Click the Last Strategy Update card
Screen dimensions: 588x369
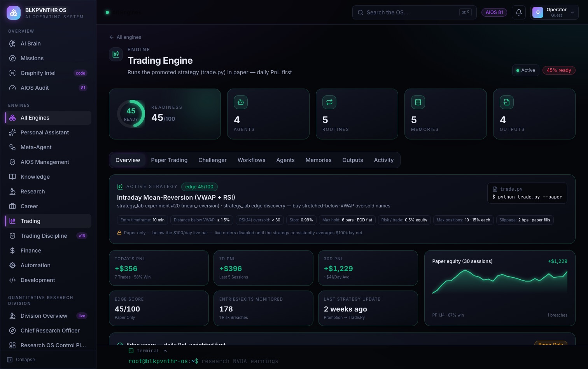click(x=368, y=308)
